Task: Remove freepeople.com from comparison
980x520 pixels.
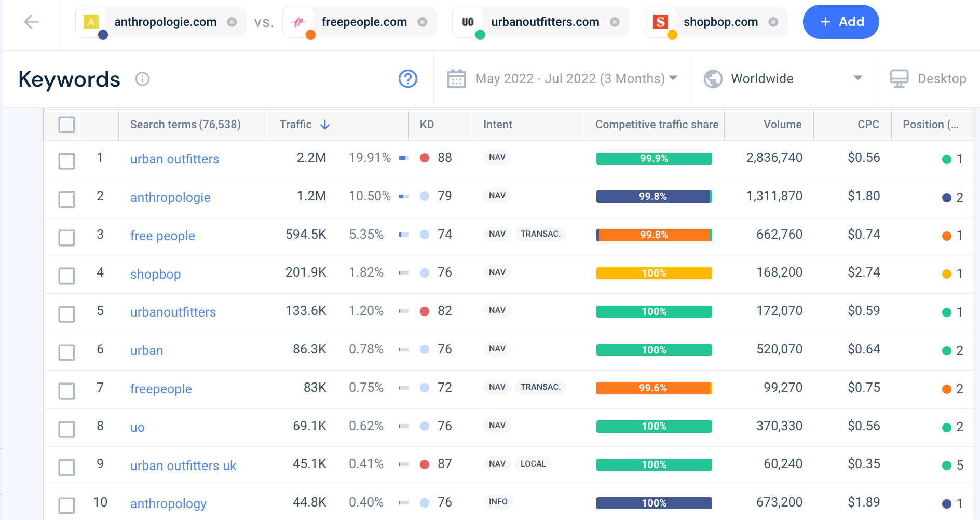Action: [x=423, y=22]
